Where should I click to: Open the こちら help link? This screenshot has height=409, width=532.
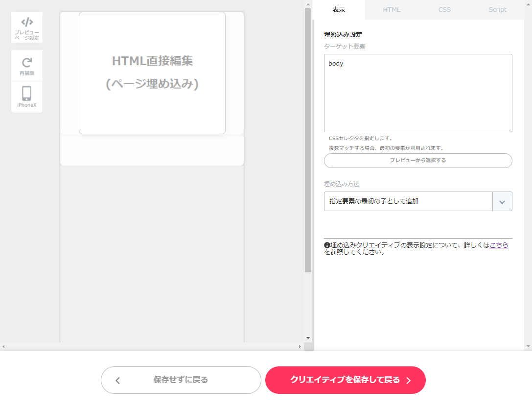[499, 245]
